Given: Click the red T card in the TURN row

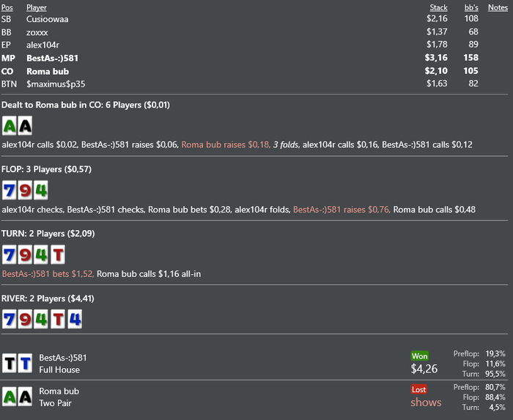Looking at the screenshot, I should coord(57,255).
